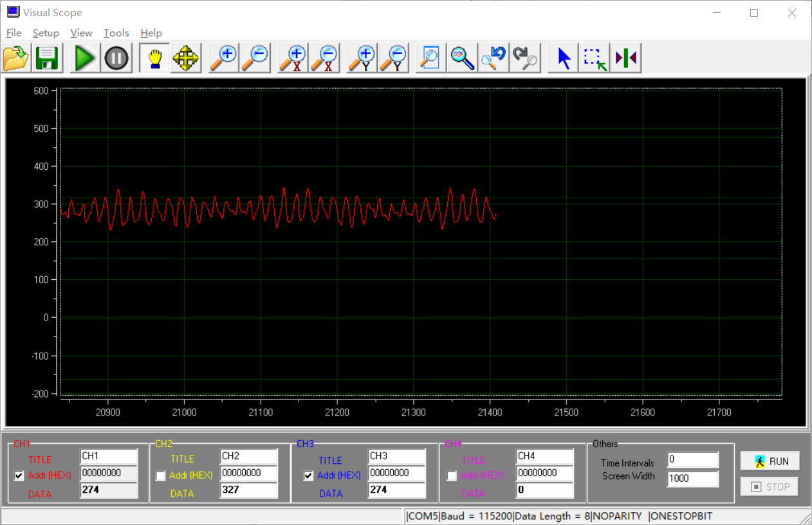The image size is (812, 525).
Task: Click the -200 y-axis label
Action: [x=39, y=393]
